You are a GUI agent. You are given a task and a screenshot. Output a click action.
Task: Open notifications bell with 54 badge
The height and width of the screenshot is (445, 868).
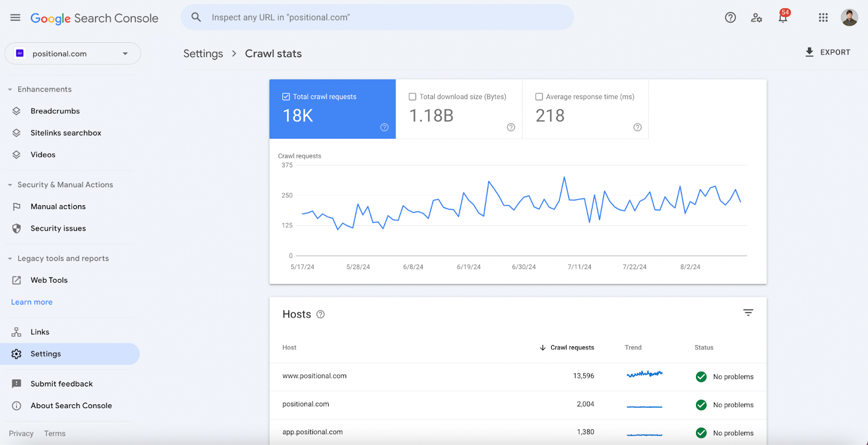pos(783,17)
